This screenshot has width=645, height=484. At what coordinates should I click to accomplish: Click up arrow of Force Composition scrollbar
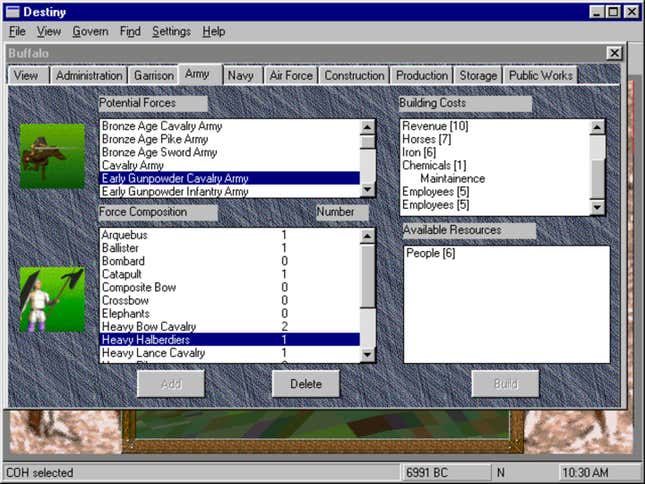click(x=367, y=236)
